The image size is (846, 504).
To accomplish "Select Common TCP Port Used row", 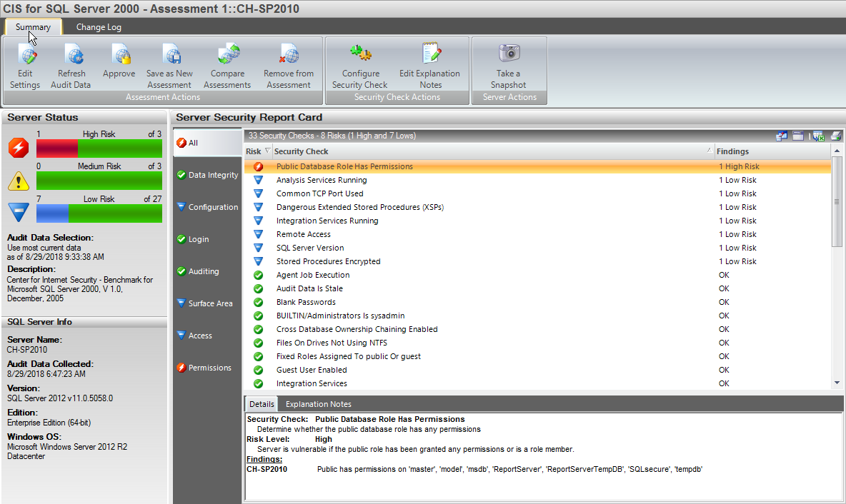I will click(x=537, y=193).
